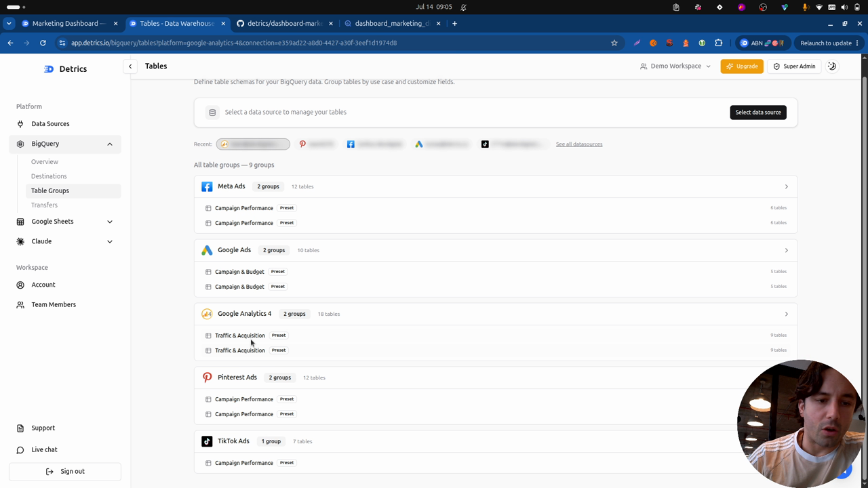
Task: Open Data Sources via its plug icon
Action: click(20, 124)
